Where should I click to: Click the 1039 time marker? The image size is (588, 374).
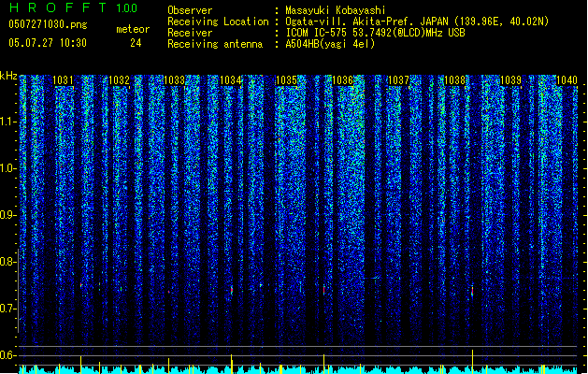pos(510,80)
